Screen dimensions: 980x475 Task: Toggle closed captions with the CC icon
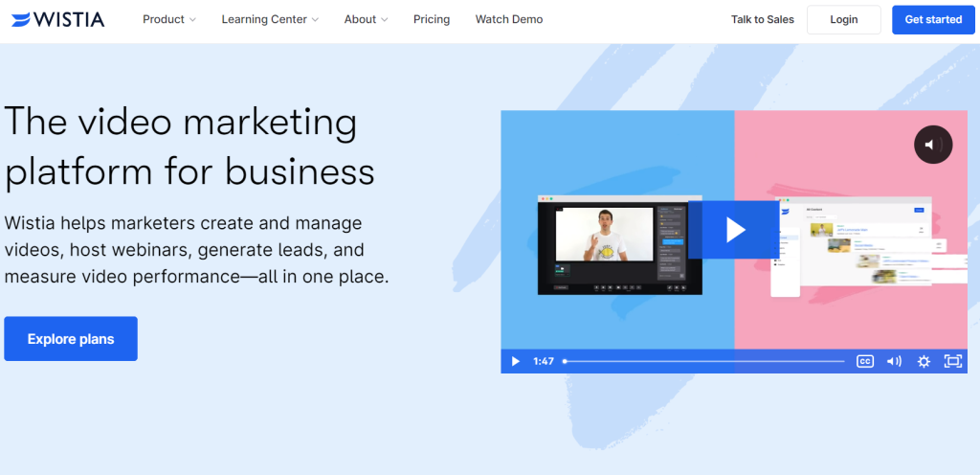click(865, 361)
